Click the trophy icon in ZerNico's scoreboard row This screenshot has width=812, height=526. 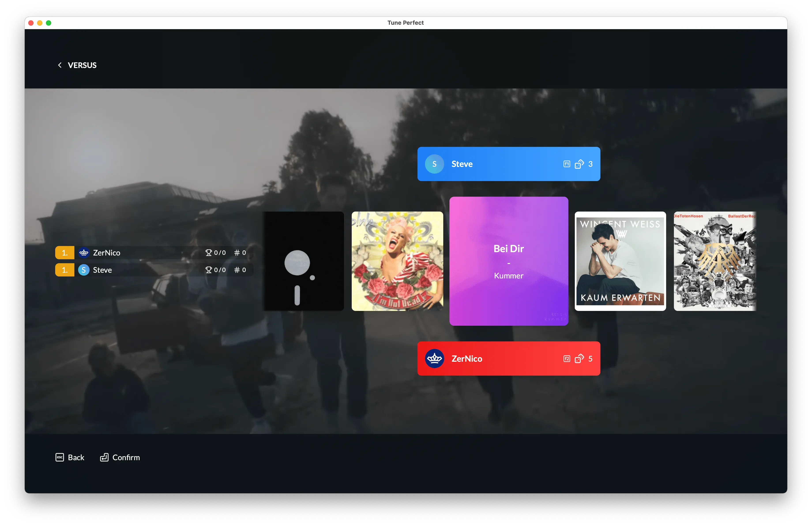click(209, 253)
